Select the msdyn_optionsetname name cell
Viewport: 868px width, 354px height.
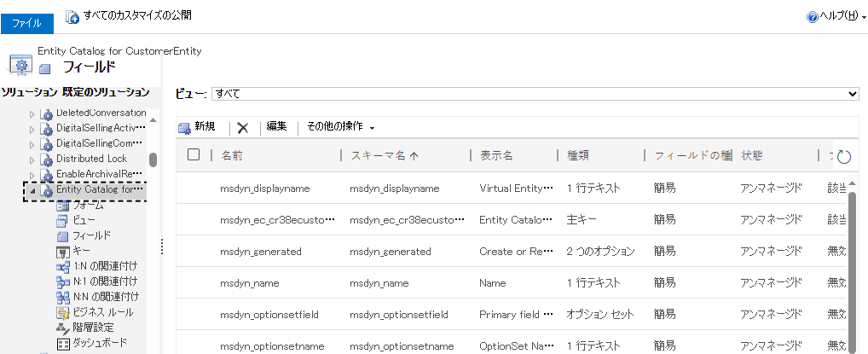click(270, 346)
